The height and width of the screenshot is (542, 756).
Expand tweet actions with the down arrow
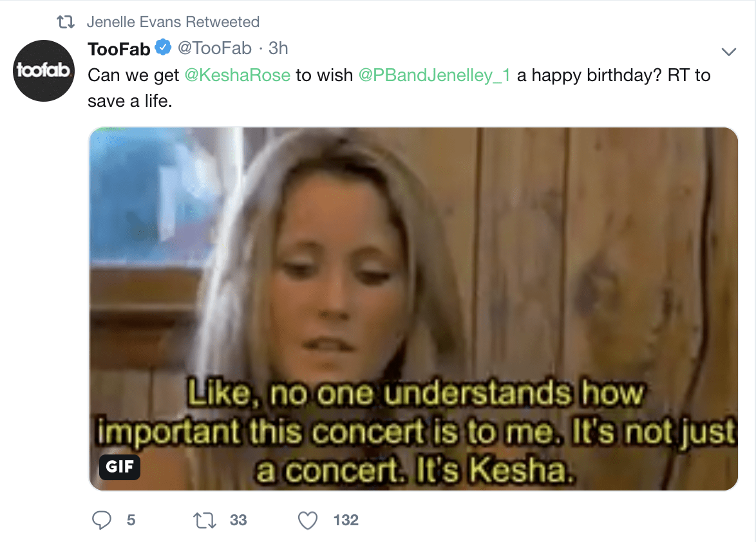728,50
